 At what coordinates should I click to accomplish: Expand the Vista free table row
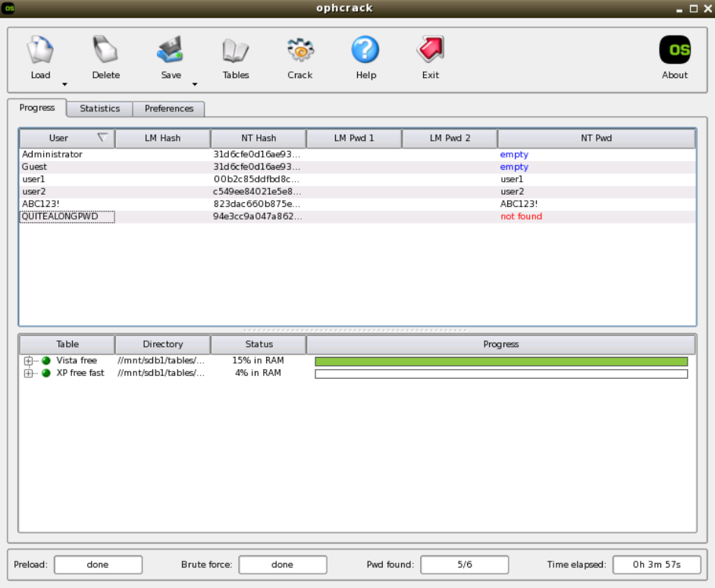28,361
